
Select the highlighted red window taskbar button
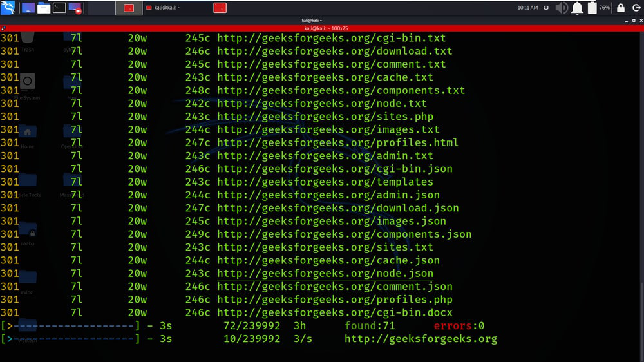tap(129, 8)
